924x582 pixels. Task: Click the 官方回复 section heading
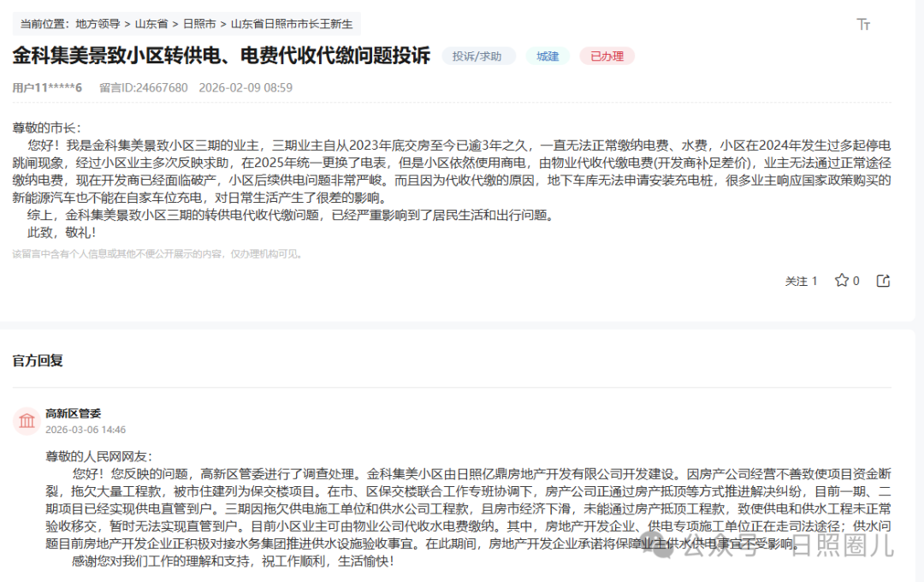[x=38, y=360]
